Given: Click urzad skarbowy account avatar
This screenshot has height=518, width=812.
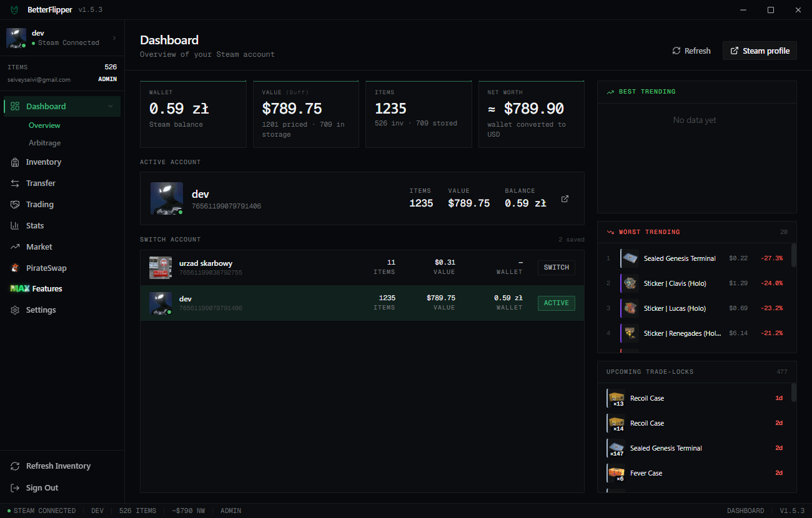Looking at the screenshot, I should pos(161,267).
